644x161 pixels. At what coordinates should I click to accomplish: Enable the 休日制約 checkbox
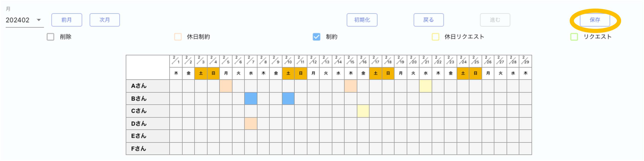[x=178, y=37]
